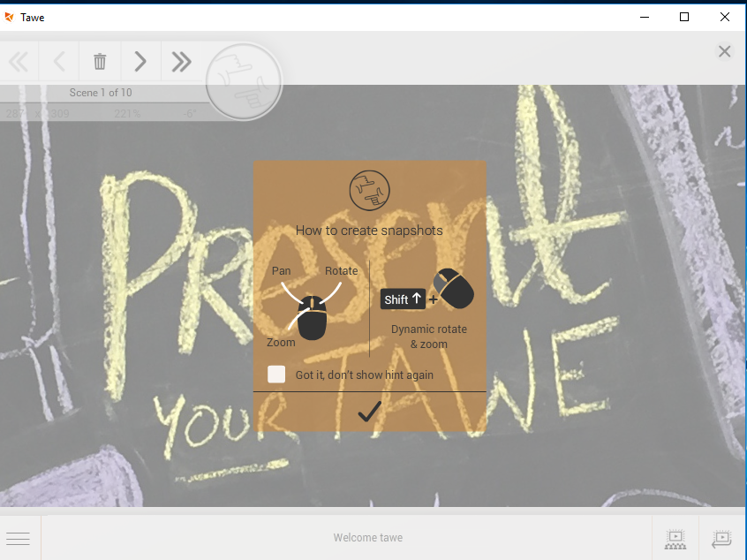
Task: Click the -6° rotation value
Action: [190, 113]
